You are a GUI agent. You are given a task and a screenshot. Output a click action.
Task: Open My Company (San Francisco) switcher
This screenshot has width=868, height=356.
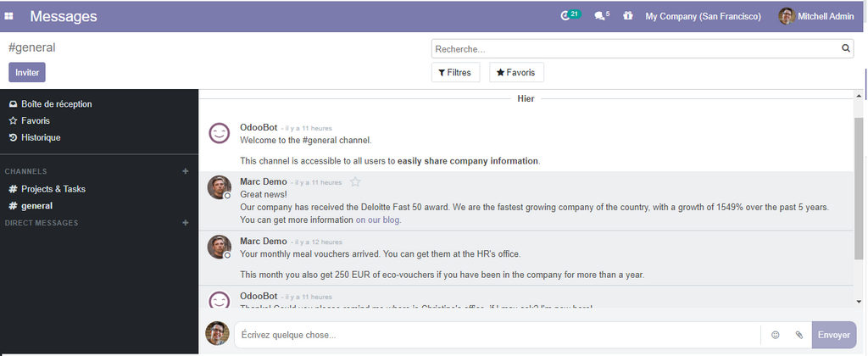pyautogui.click(x=703, y=16)
